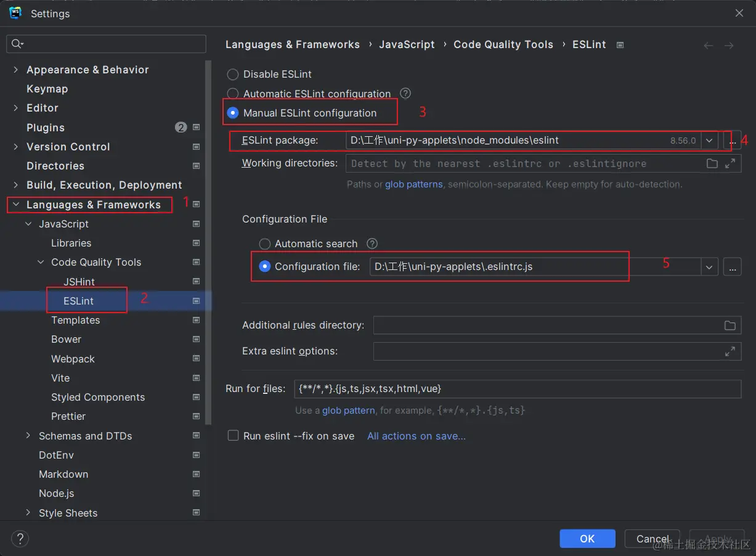Open Styled Components settings
756x556 pixels.
(98, 397)
